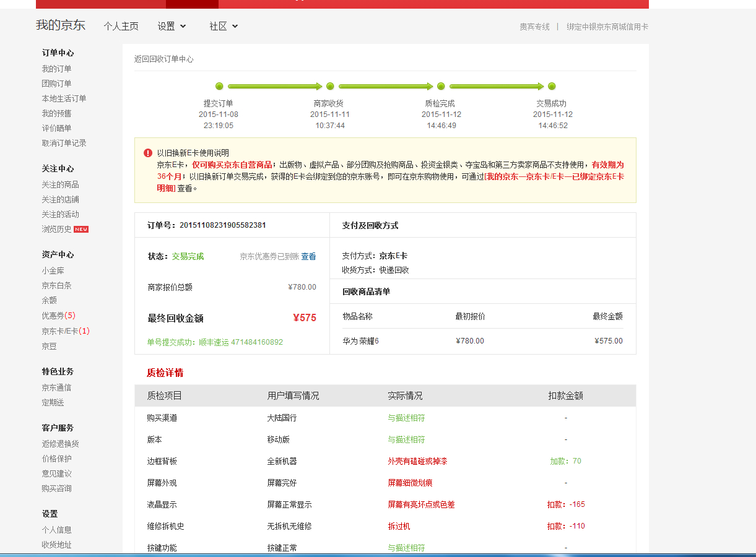Viewport: 756px width, 557px height.
Task: Click the final amount ¥575 in red
Action: (305, 318)
